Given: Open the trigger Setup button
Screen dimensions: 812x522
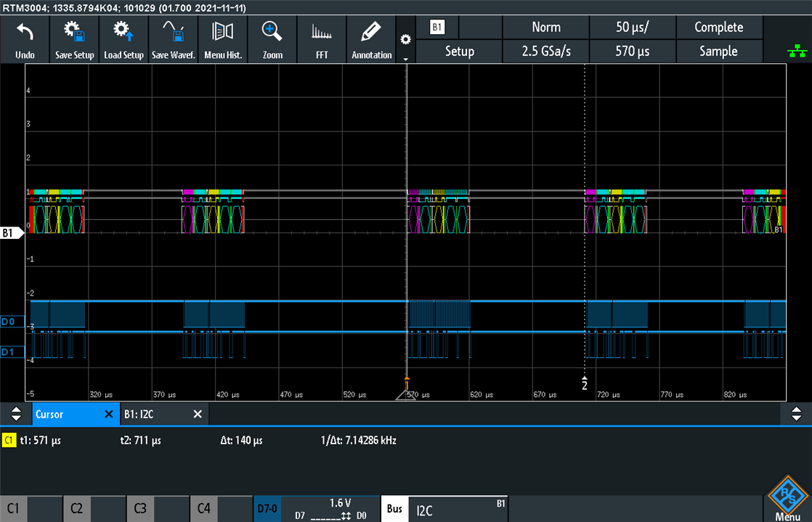Looking at the screenshot, I should pos(459,52).
